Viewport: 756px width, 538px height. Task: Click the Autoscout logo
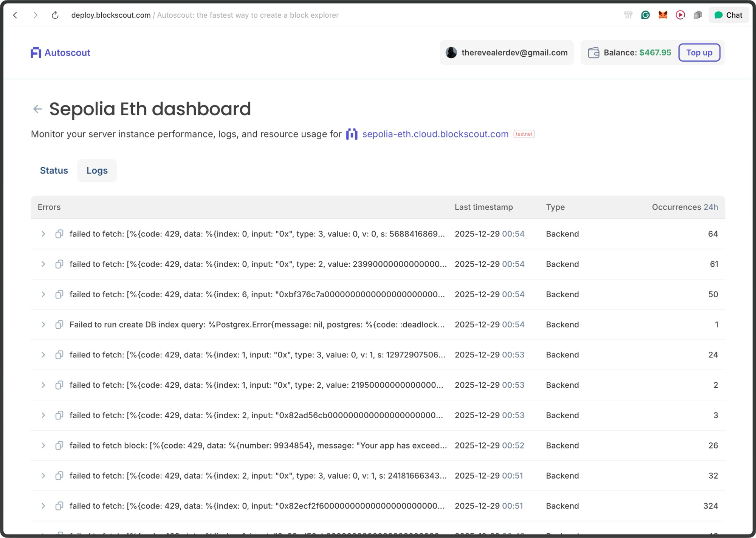[x=60, y=53]
